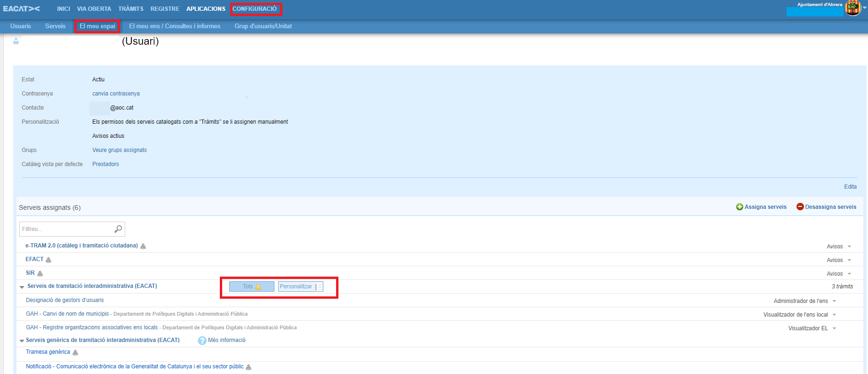Toggle the Tots notifications button
The height and width of the screenshot is (374, 868).
point(251,286)
